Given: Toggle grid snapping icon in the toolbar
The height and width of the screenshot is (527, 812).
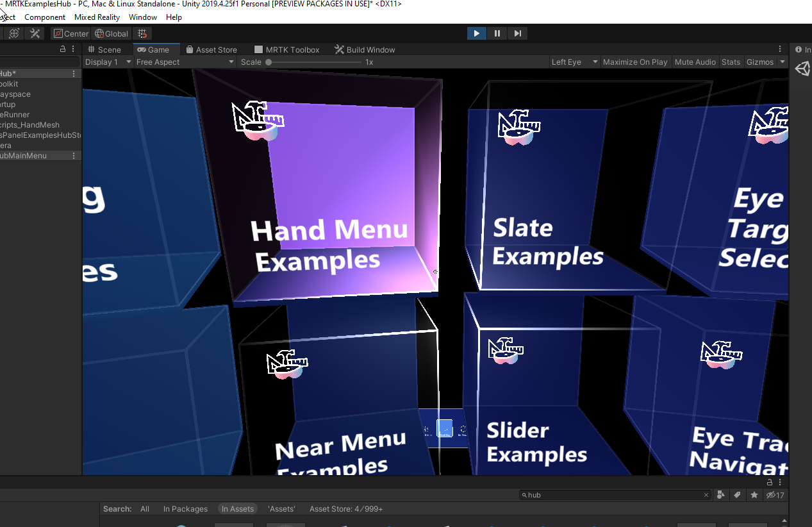Looking at the screenshot, I should [x=142, y=33].
